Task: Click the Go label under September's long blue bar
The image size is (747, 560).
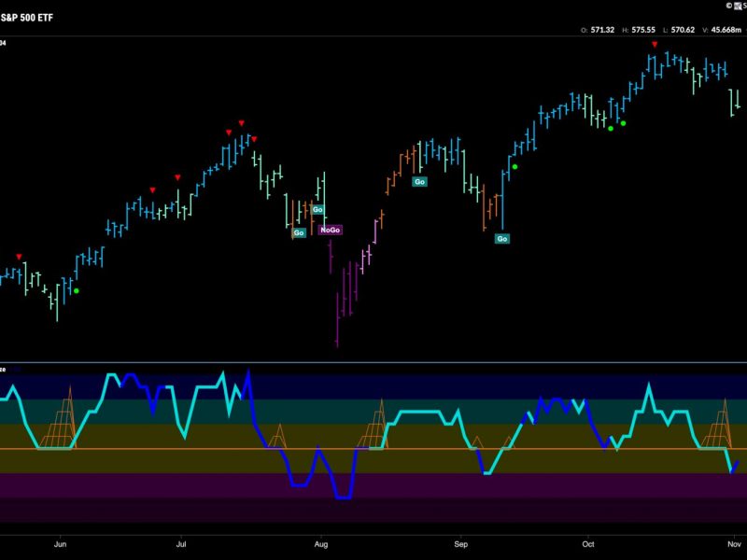Action: pos(502,239)
